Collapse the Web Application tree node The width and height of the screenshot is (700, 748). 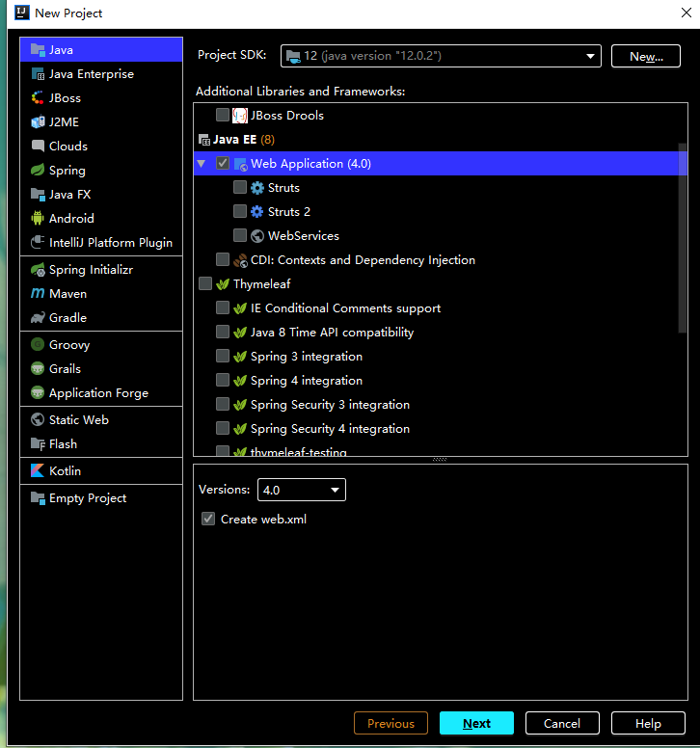202,164
